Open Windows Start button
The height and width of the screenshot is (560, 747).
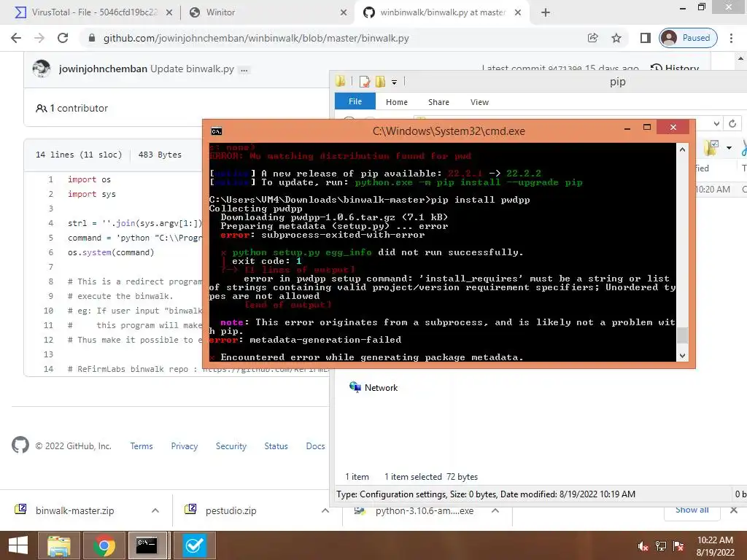point(18,545)
